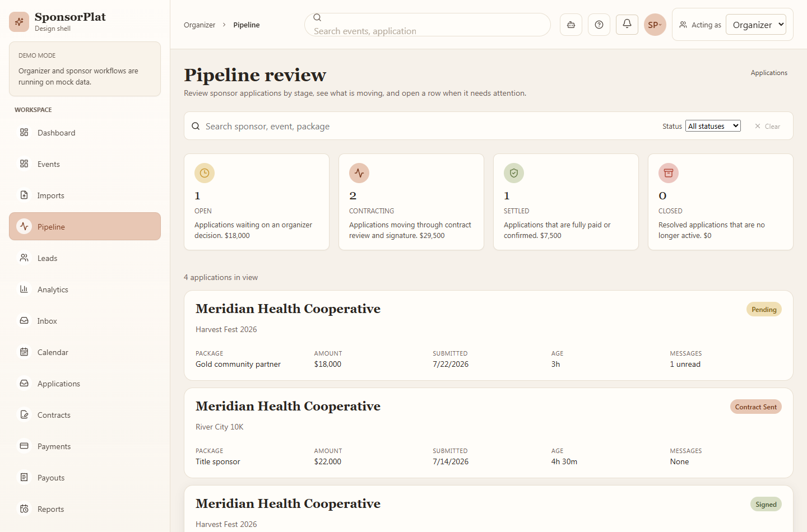
Task: Select the Open stage card
Action: [257, 202]
